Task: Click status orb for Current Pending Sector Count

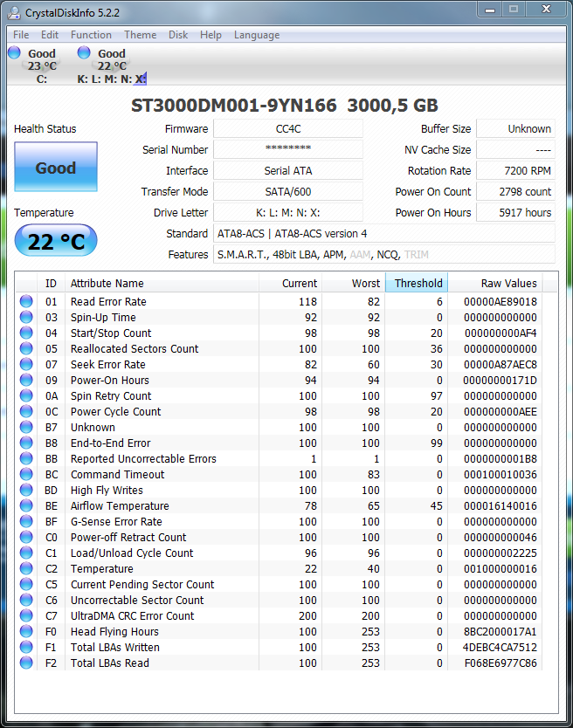Action: [x=26, y=584]
